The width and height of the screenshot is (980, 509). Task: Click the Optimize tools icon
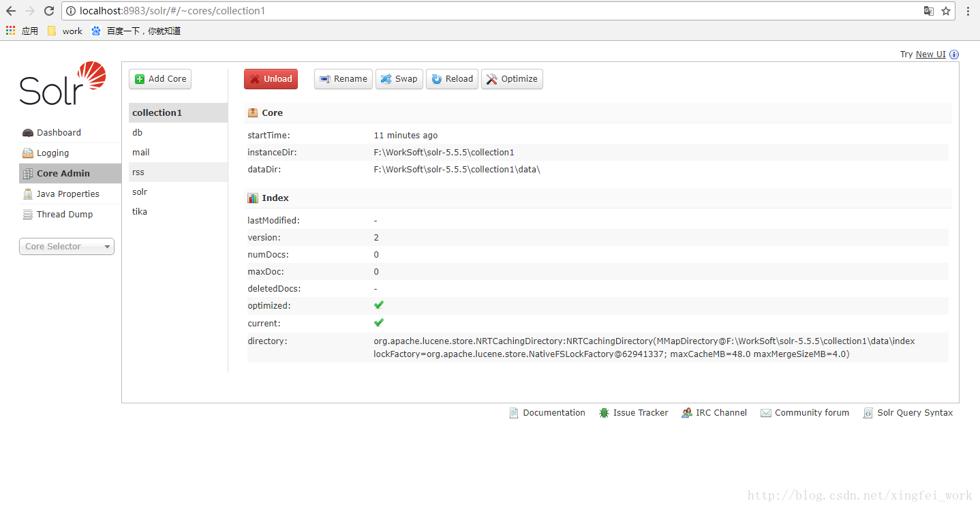[x=492, y=79]
